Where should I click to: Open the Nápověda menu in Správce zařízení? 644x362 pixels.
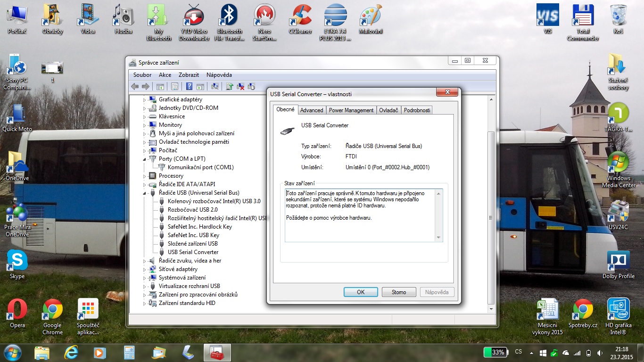219,75
